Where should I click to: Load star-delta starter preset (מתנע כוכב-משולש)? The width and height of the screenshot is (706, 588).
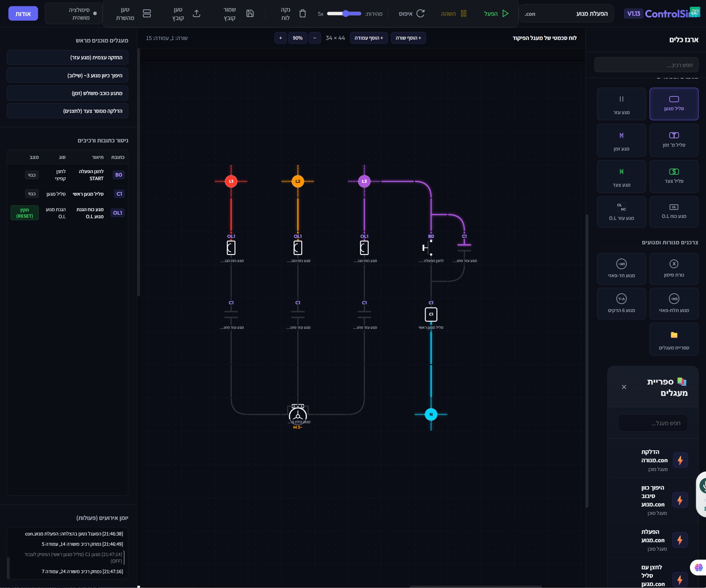point(67,93)
